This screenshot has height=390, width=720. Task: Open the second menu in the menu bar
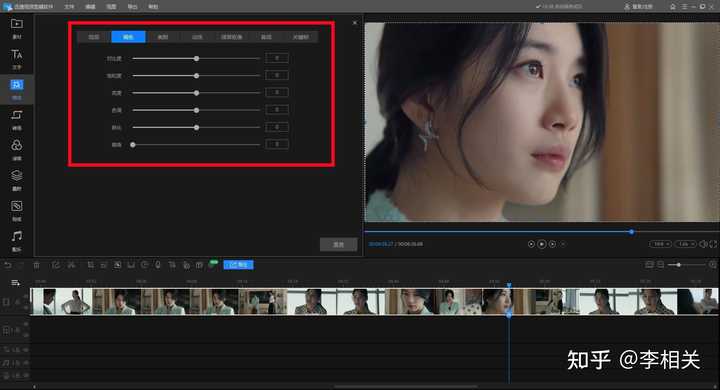[90, 6]
